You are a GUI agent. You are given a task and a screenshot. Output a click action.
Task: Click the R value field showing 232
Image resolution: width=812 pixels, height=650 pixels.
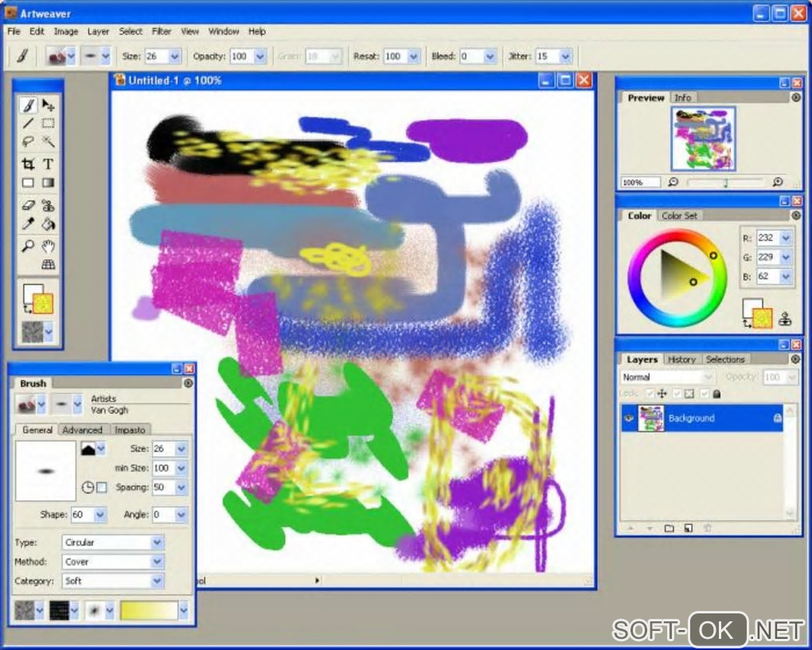(767, 238)
